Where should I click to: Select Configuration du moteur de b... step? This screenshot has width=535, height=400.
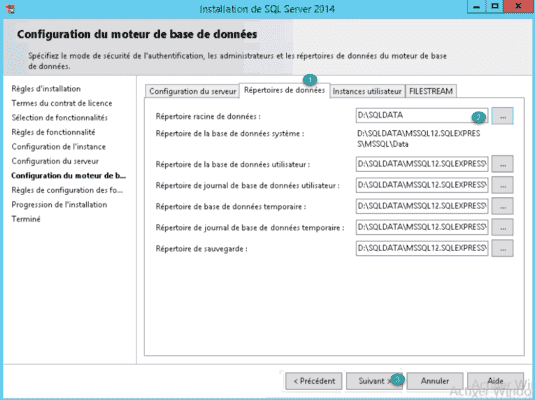tap(69, 176)
